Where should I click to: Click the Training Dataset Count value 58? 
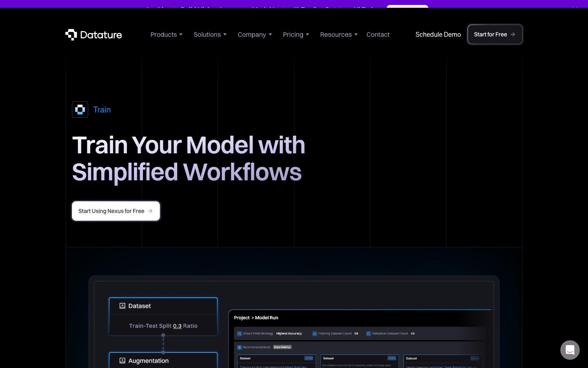[356, 334]
